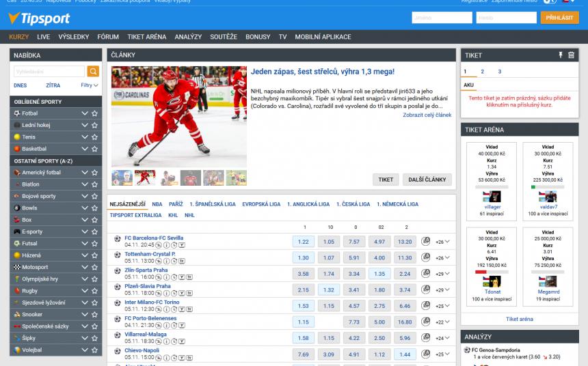This screenshot has height=366, width=588.
Task: Click the Tipsport logo
Action: pos(39,18)
